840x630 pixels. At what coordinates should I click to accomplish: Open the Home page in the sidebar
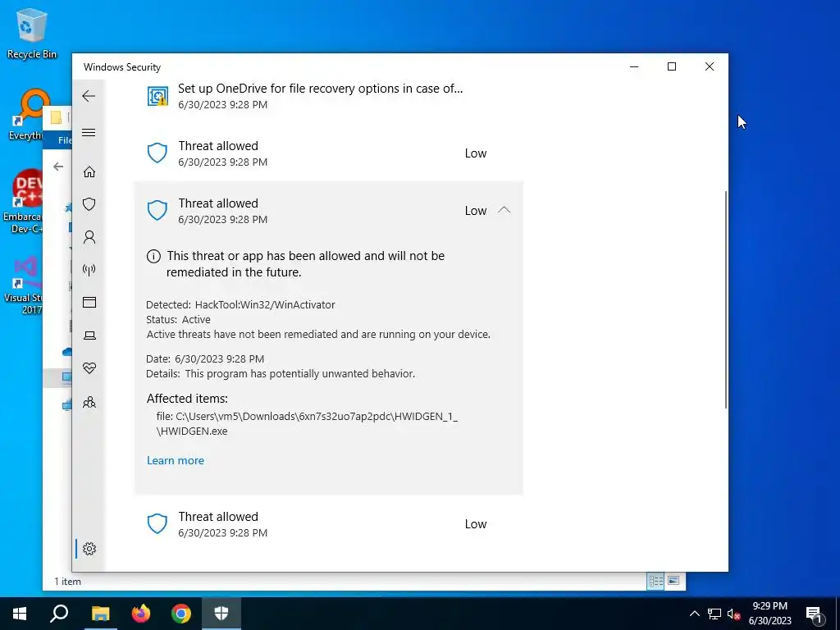pyautogui.click(x=89, y=171)
